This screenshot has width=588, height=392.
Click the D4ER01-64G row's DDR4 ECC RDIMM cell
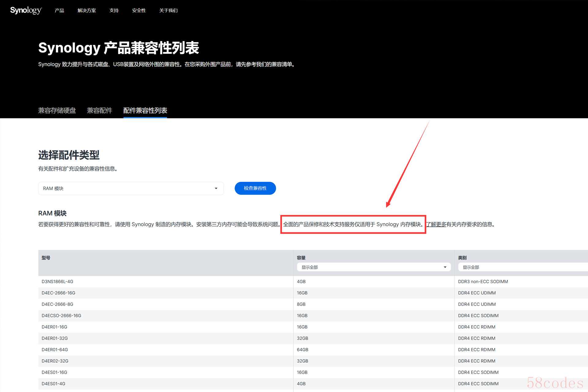(477, 349)
